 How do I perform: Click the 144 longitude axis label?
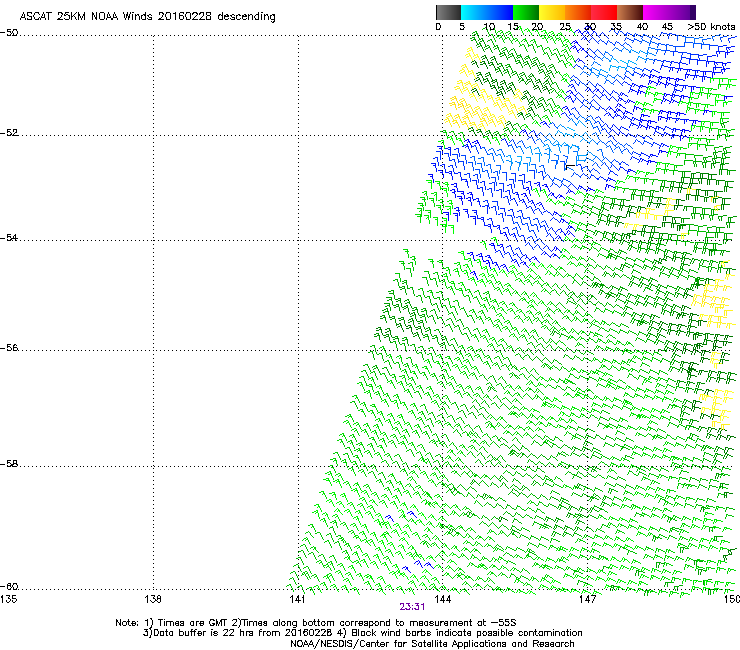(x=443, y=599)
